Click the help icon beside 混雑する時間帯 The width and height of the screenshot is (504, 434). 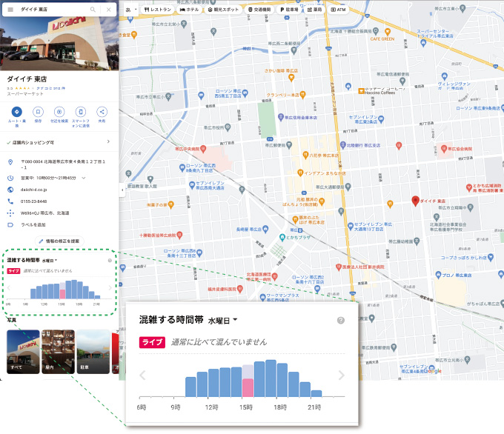[x=110, y=261]
